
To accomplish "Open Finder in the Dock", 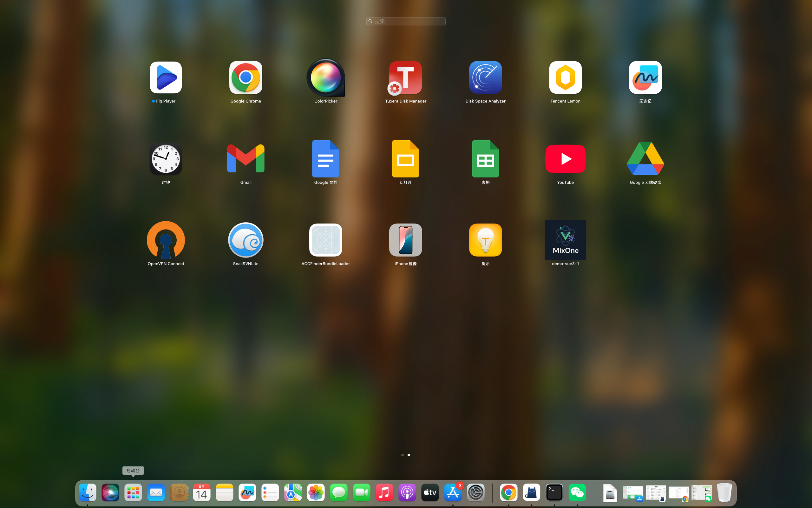I will coord(88,492).
